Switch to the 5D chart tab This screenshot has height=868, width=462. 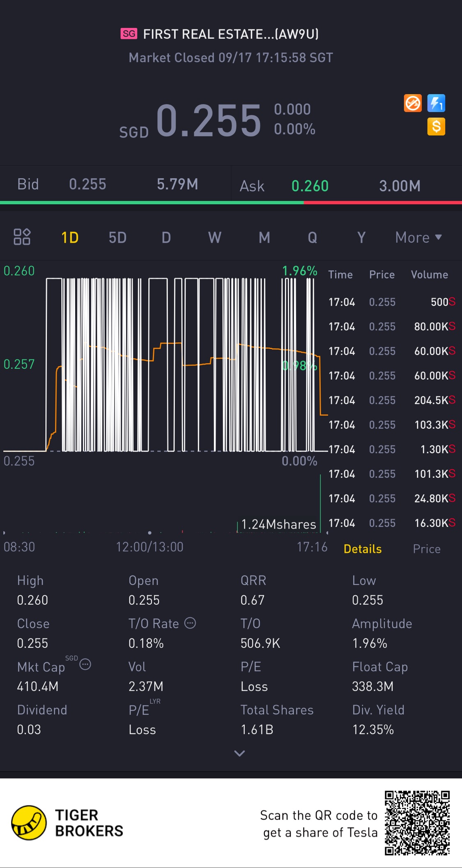pyautogui.click(x=117, y=237)
